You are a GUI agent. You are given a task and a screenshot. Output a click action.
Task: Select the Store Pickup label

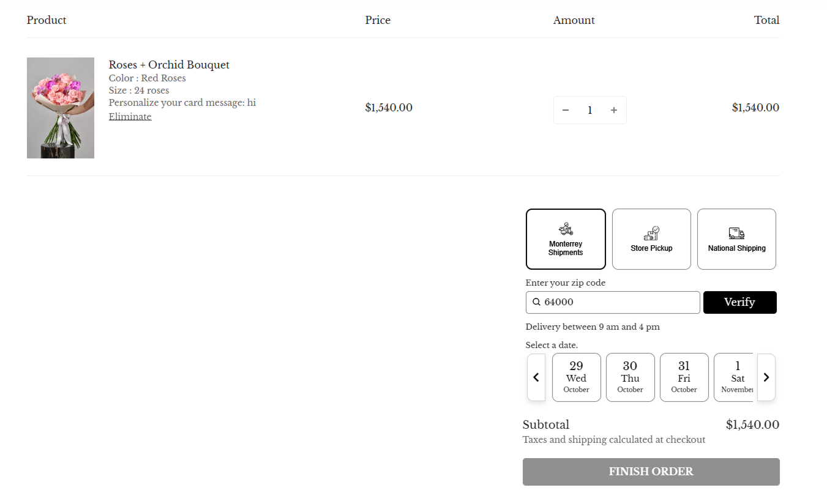pos(651,248)
